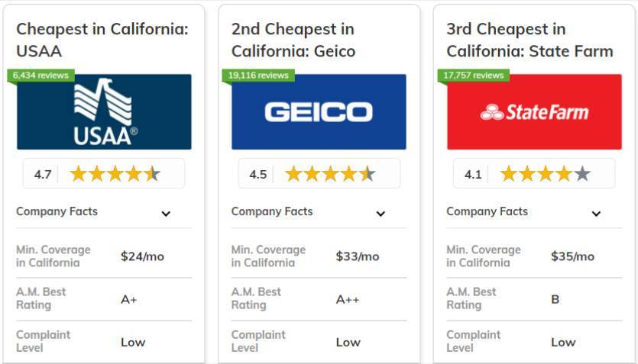Image resolution: width=638 pixels, height=364 pixels.
Task: Click the half-filled fifth star for USAA
Action: point(152,174)
